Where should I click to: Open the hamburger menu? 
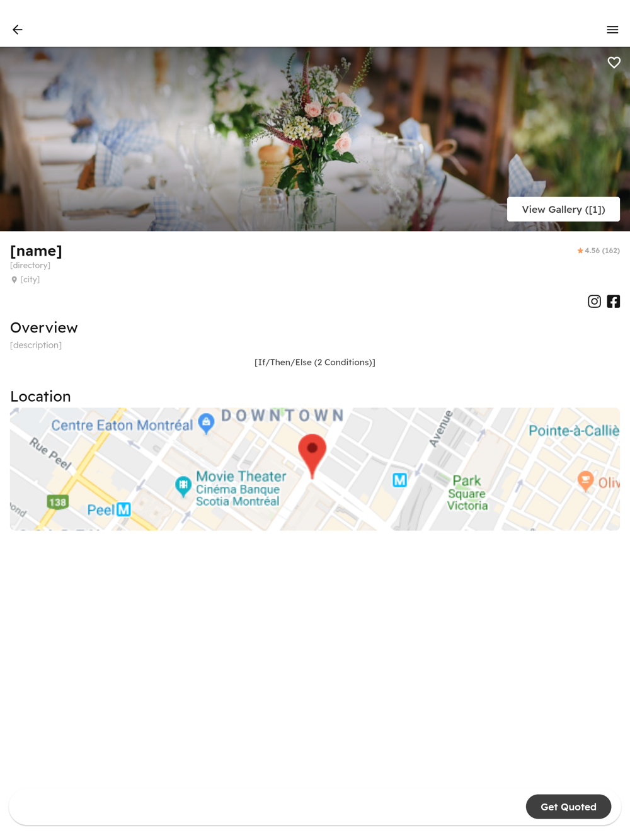tap(612, 30)
